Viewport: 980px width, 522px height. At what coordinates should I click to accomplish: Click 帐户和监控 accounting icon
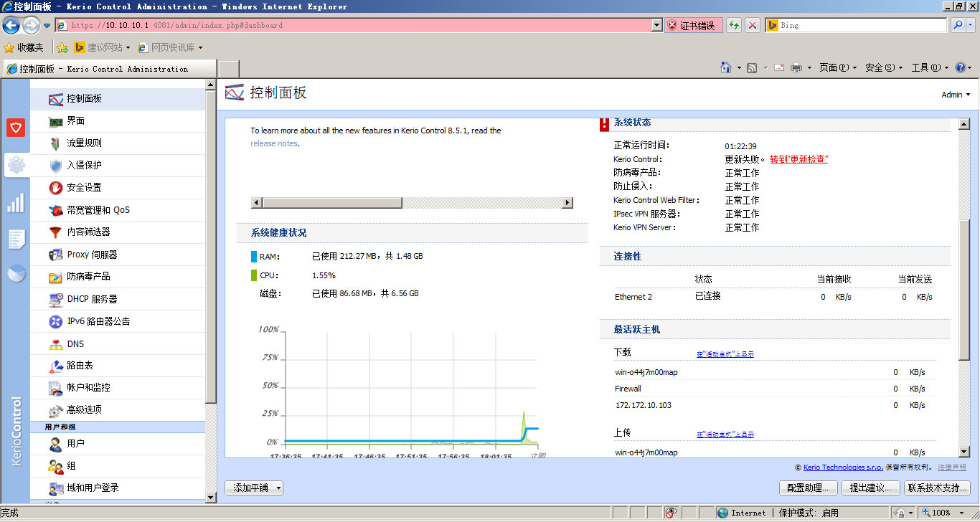click(56, 388)
